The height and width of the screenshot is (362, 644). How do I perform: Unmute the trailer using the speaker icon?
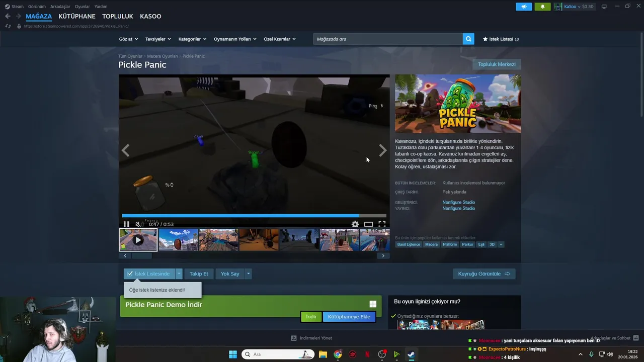tap(139, 224)
